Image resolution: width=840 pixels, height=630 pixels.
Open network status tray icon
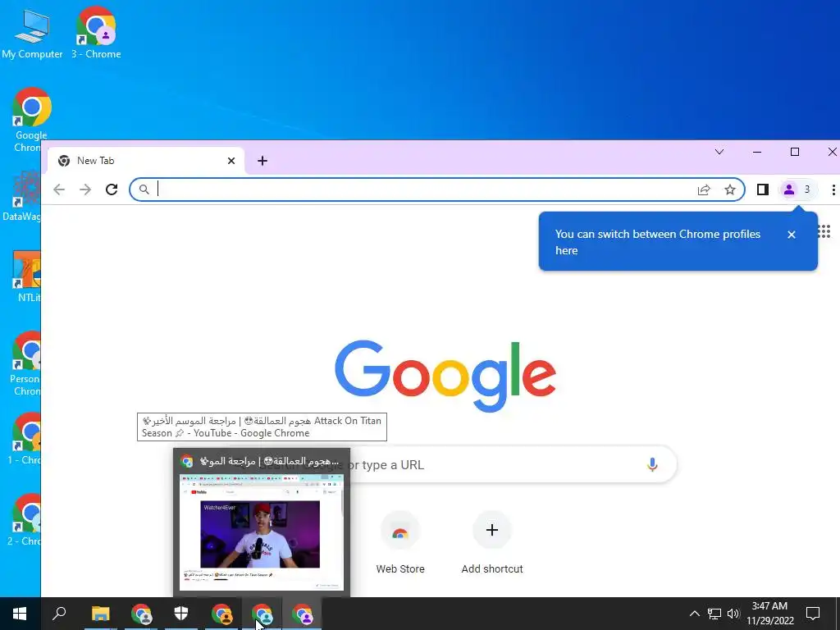714,614
